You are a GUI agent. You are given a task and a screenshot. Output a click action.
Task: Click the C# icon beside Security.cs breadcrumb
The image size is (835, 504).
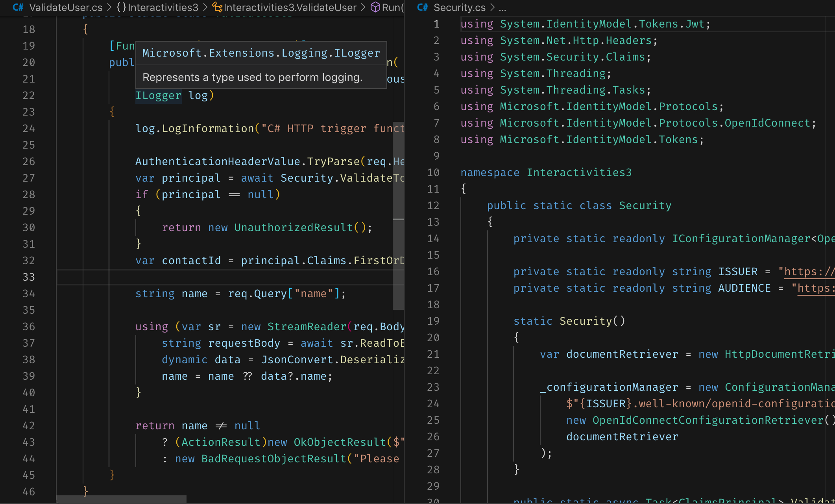point(422,7)
